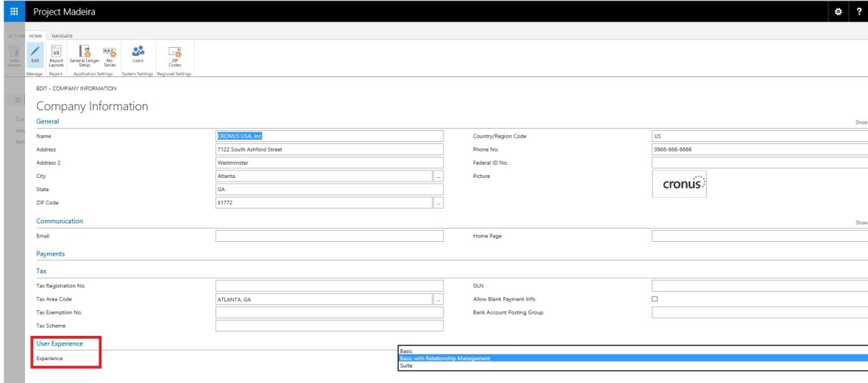Open the City lookup ellipsis button
The image size is (868, 383).
[438, 176]
